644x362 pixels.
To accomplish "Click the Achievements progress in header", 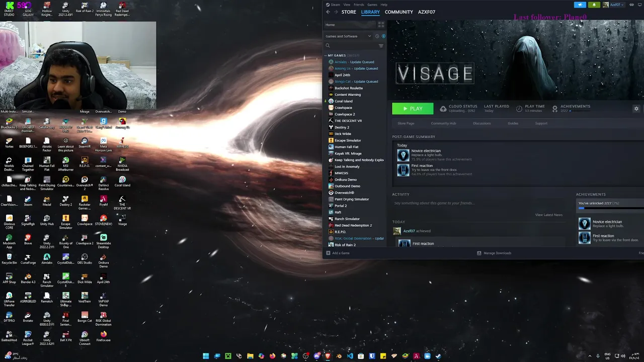I will 571,109.
